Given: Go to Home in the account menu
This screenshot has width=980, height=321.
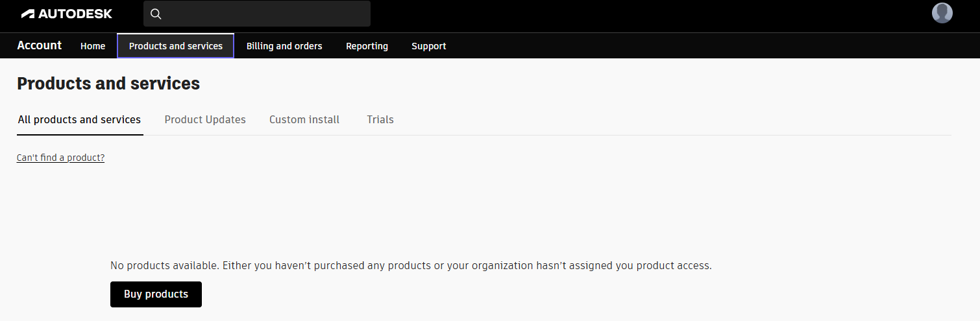Looking at the screenshot, I should coord(93,46).
